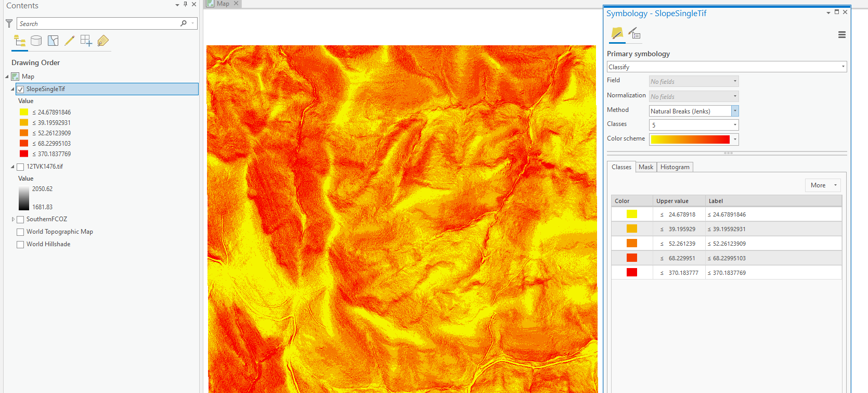Click label cell ≤ 39.19592931

pyautogui.click(x=773, y=229)
